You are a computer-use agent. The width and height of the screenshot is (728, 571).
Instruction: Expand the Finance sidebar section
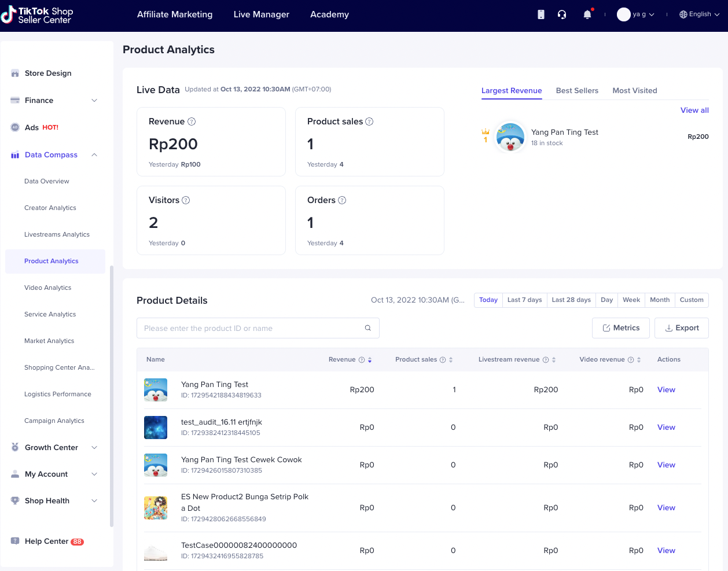(x=55, y=101)
